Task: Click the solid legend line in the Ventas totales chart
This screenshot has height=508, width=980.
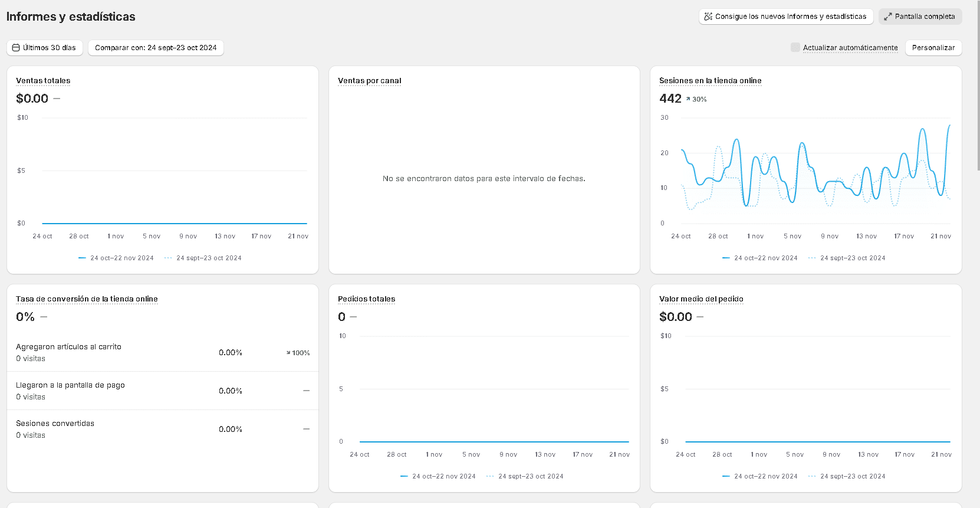Action: [83, 258]
